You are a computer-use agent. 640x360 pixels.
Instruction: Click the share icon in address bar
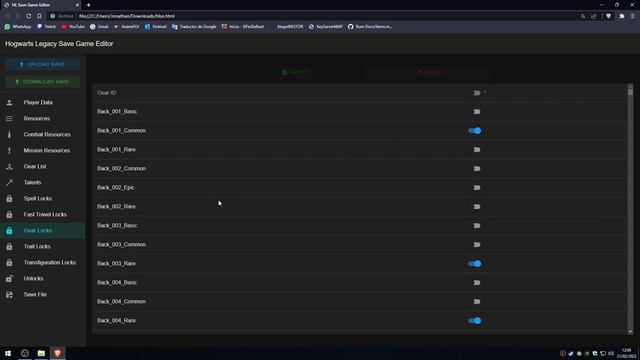click(593, 16)
